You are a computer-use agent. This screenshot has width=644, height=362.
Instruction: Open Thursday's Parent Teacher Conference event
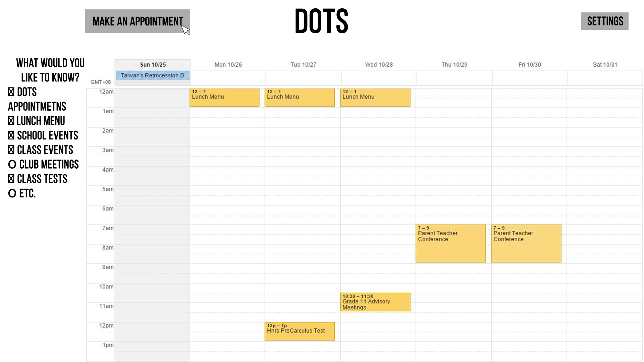click(x=450, y=243)
